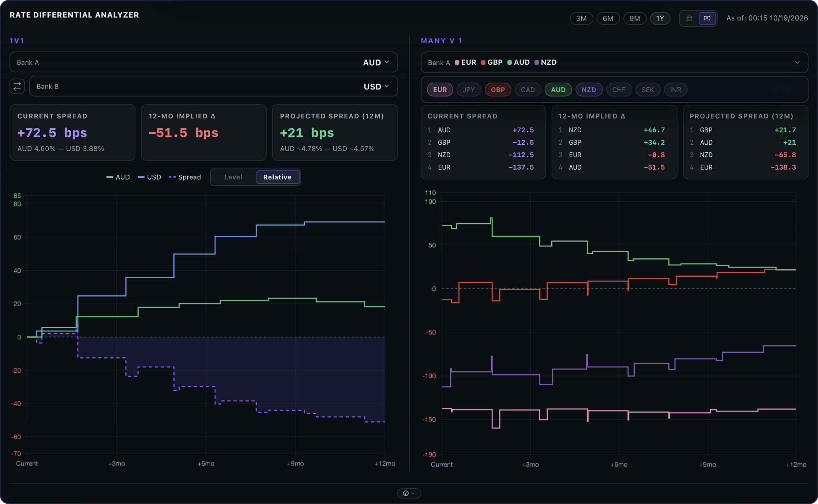This screenshot has height=504, width=818.
Task: Click the 1V1 section heading
Action: [x=17, y=41]
